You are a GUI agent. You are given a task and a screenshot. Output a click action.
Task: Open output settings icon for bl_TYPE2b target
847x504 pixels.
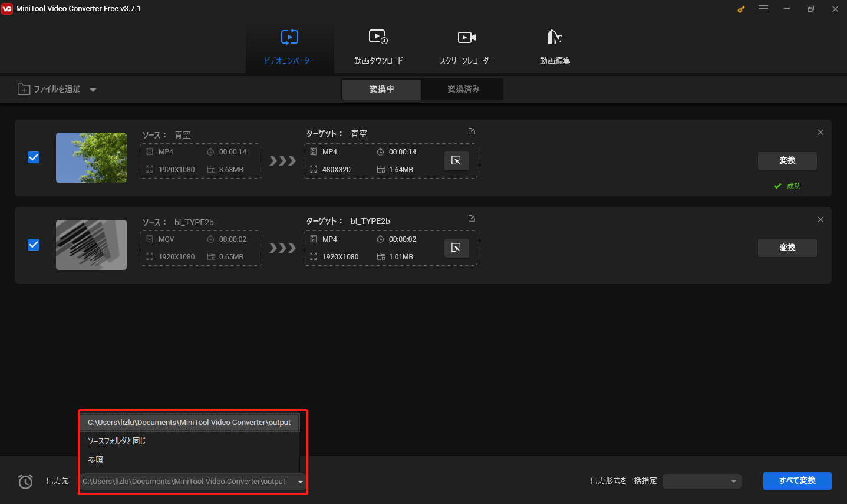456,248
